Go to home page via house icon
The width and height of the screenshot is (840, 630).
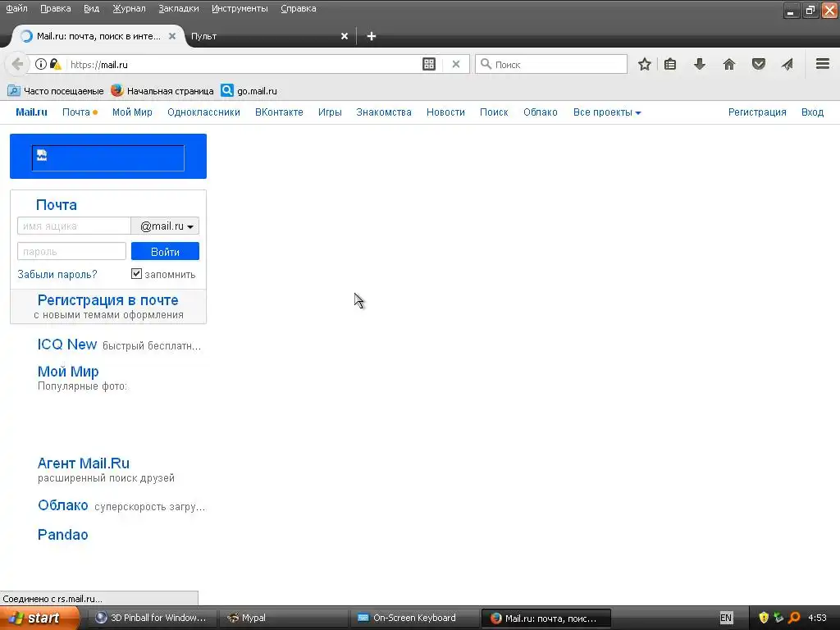(729, 64)
